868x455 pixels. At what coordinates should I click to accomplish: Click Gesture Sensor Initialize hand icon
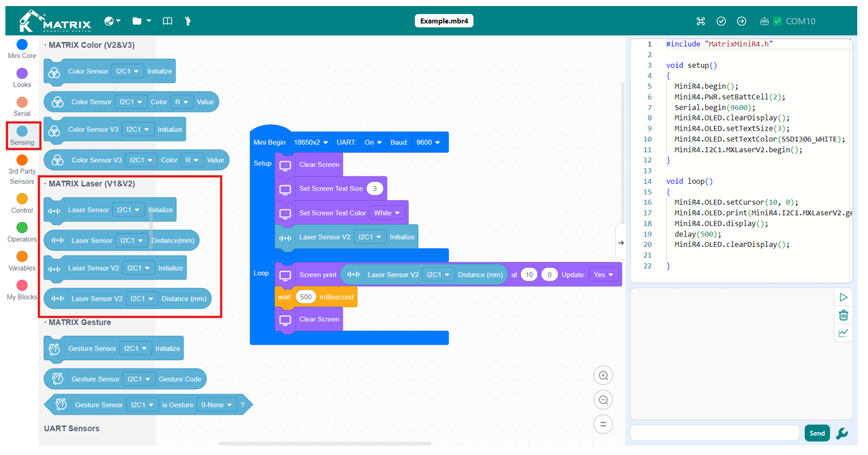pyautogui.click(x=54, y=349)
